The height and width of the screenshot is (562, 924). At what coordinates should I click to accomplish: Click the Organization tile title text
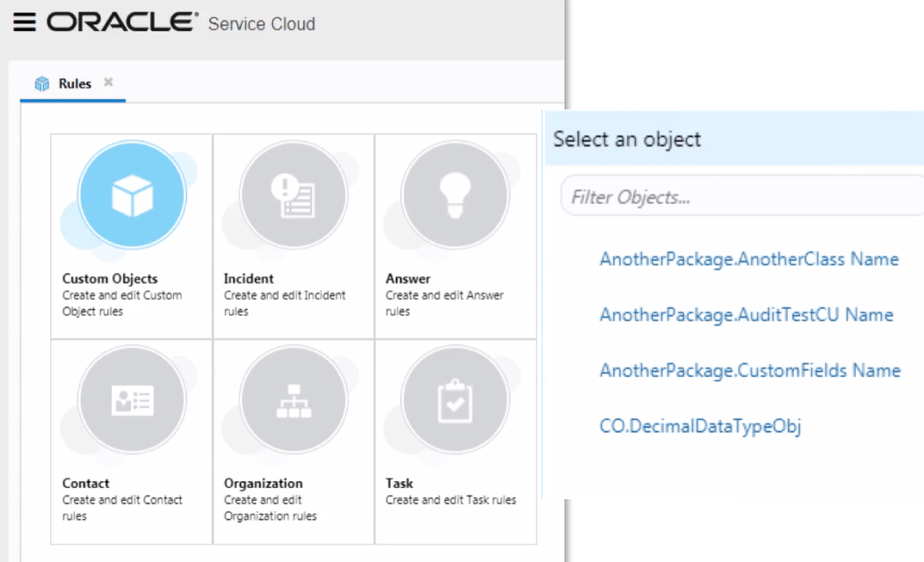[263, 484]
